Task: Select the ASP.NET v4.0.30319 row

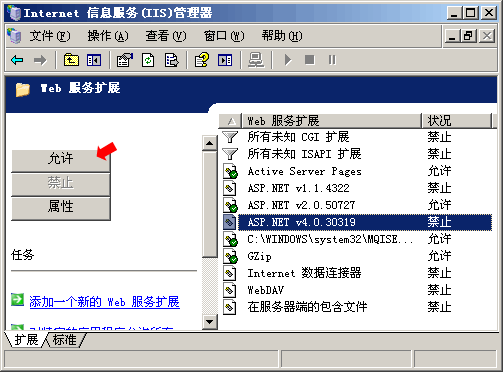Action: (x=357, y=222)
